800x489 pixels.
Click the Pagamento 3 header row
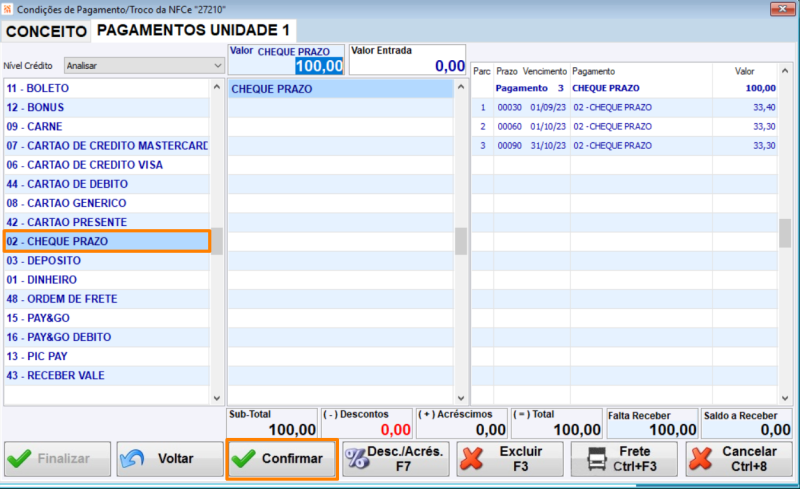[x=624, y=88]
